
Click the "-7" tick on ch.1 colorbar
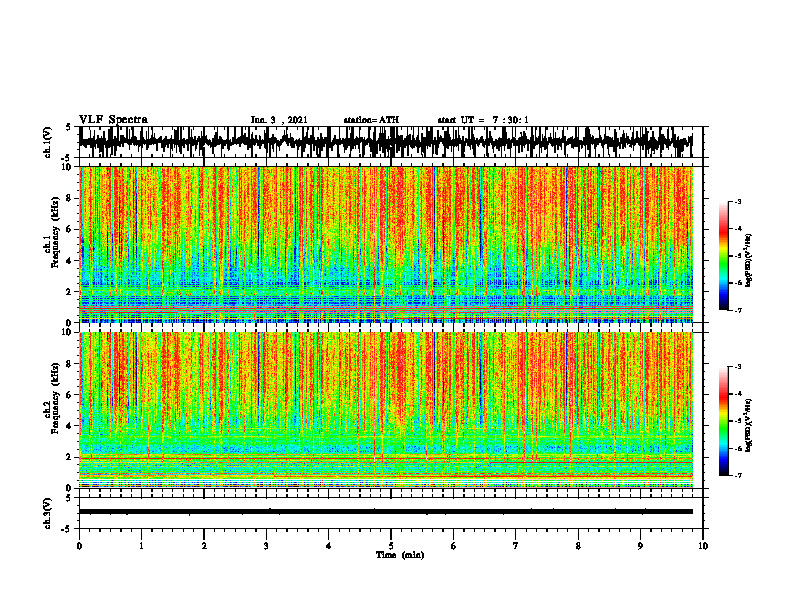pyautogui.click(x=738, y=310)
